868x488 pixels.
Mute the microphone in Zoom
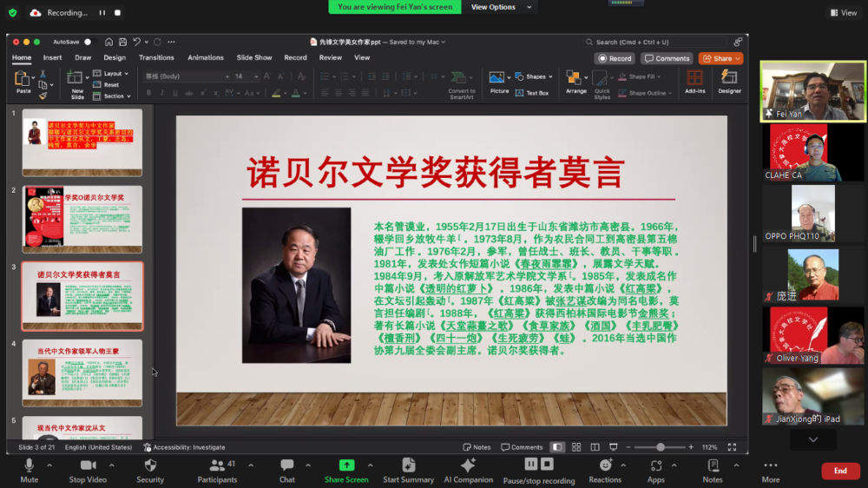point(29,465)
